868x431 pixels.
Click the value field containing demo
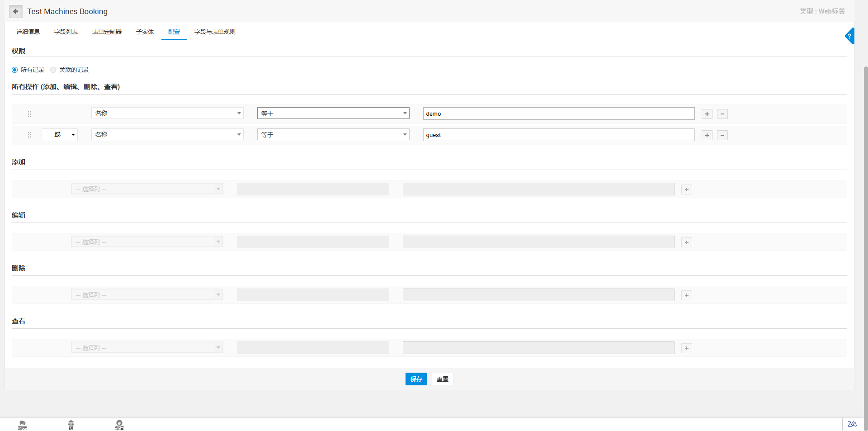pyautogui.click(x=558, y=114)
